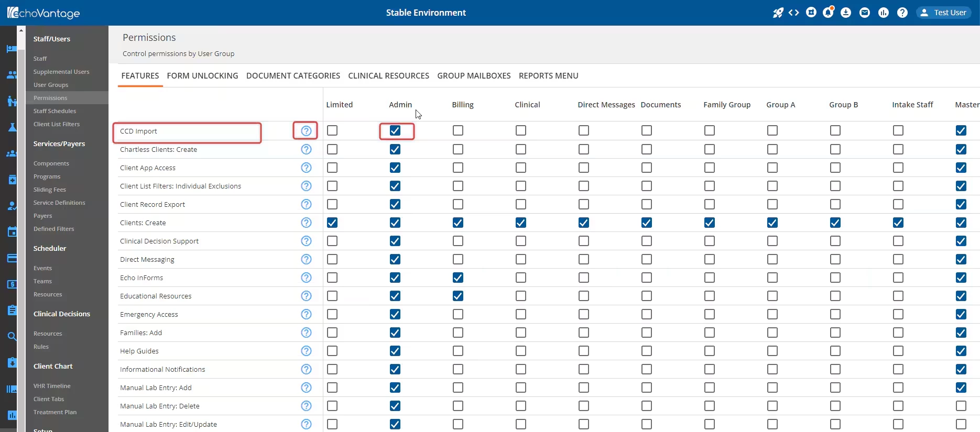The height and width of the screenshot is (432, 980).
Task: Click the flask lab icon in left rail
Action: tap(12, 127)
